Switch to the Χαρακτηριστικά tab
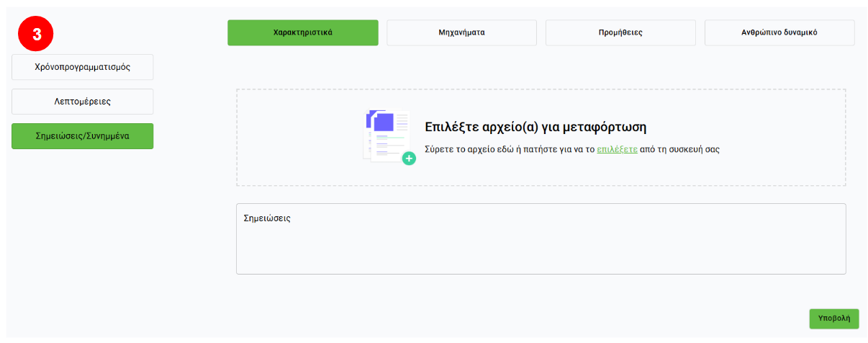 (302, 32)
